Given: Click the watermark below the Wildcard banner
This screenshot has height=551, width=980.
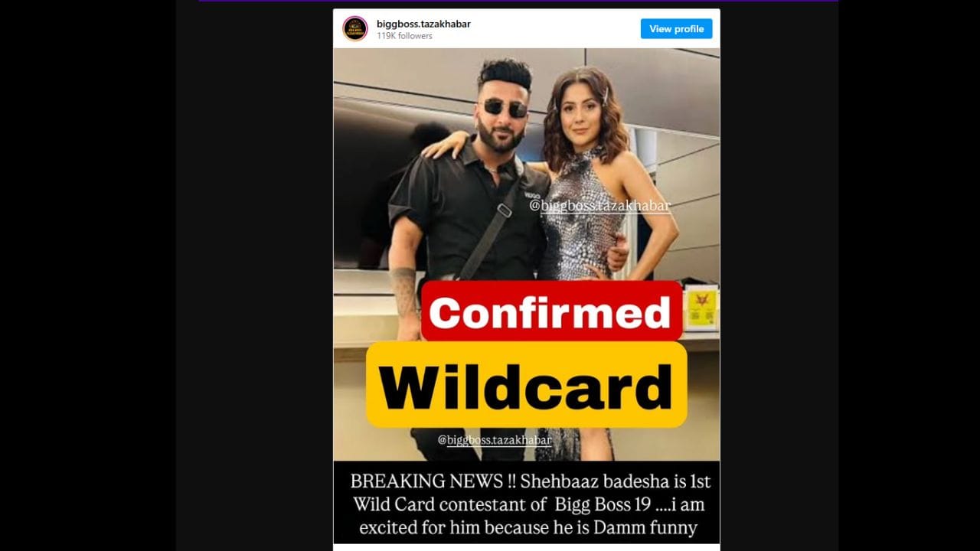Looking at the screenshot, I should pyautogui.click(x=495, y=440).
